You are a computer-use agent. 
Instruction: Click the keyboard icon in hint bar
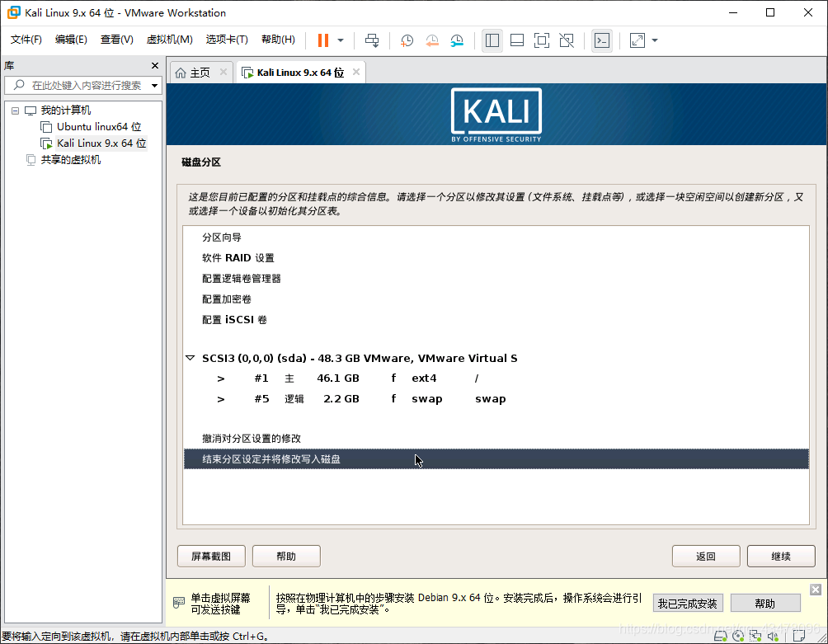[179, 602]
